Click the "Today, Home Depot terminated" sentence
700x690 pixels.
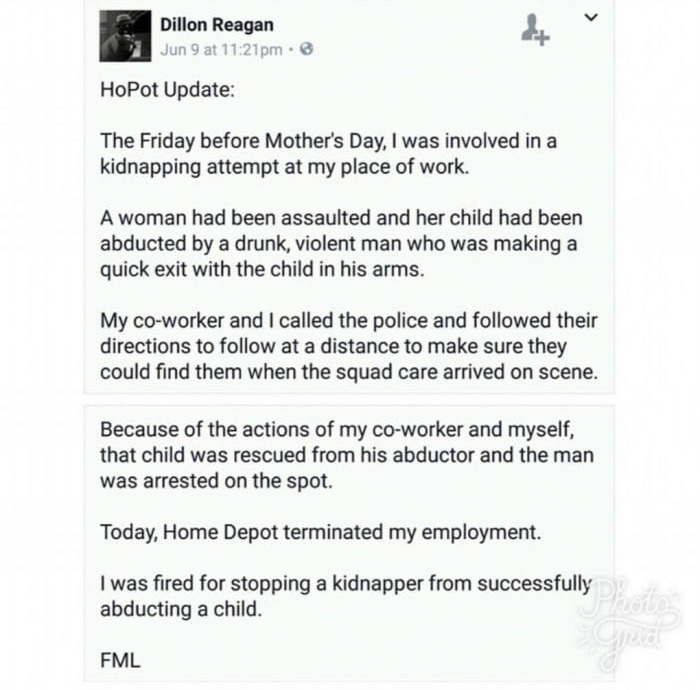[x=320, y=533]
